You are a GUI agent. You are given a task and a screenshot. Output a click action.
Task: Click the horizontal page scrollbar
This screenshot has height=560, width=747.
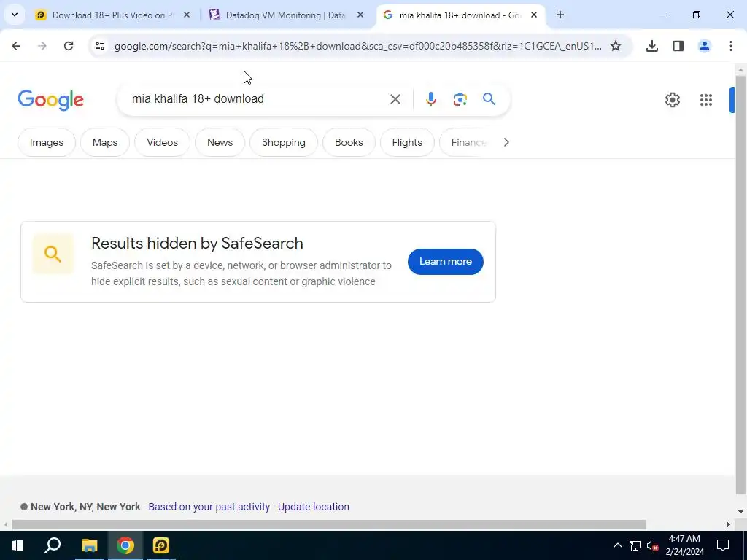[329, 525]
